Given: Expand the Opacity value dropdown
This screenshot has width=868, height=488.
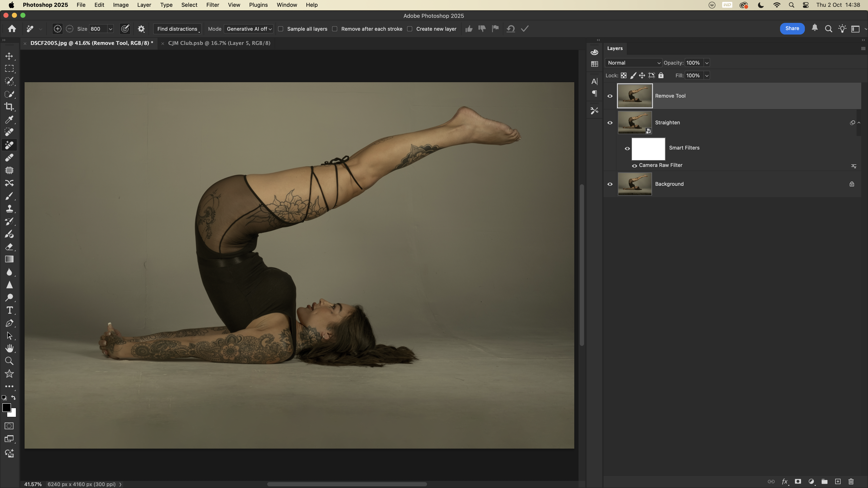Looking at the screenshot, I should pyautogui.click(x=707, y=63).
